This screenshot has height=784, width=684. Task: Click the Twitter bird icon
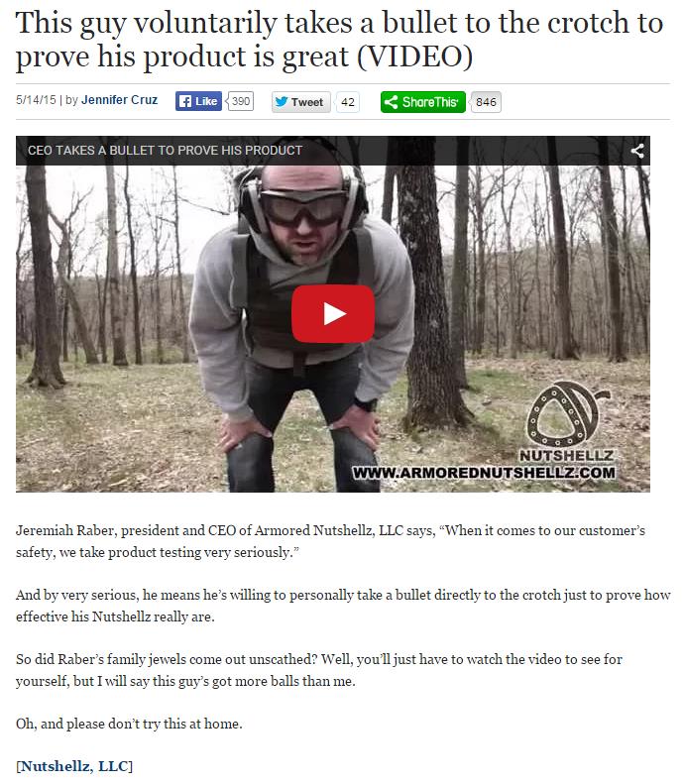[282, 101]
